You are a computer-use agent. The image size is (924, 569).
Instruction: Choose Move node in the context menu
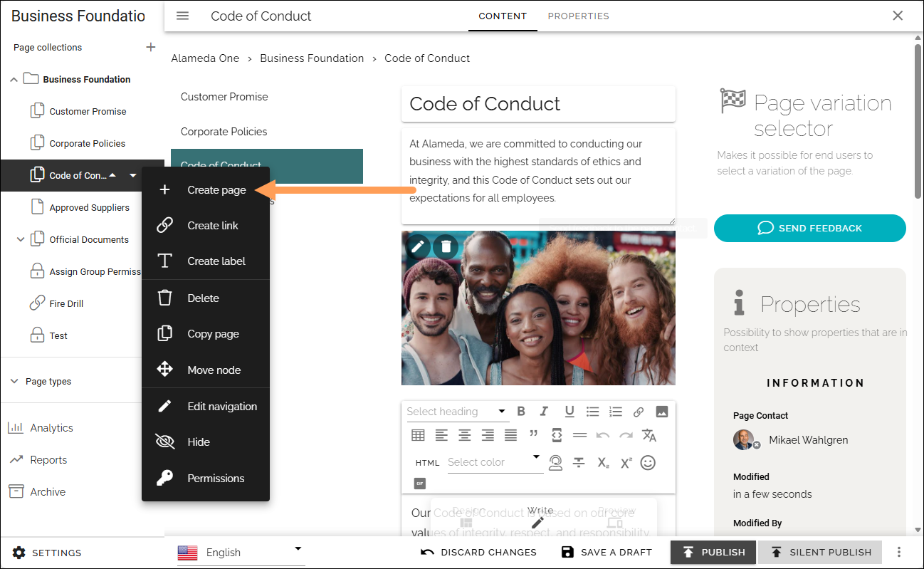click(x=206, y=370)
